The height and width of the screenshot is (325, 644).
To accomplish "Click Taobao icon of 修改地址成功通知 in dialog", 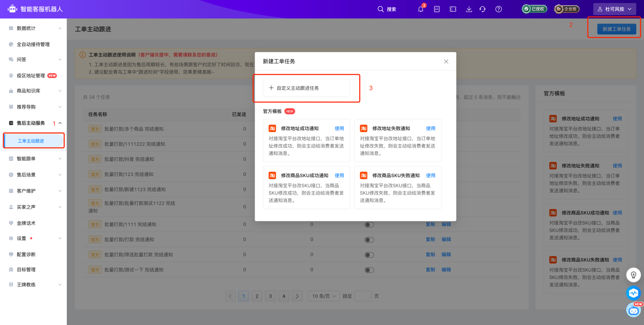I will (272, 128).
